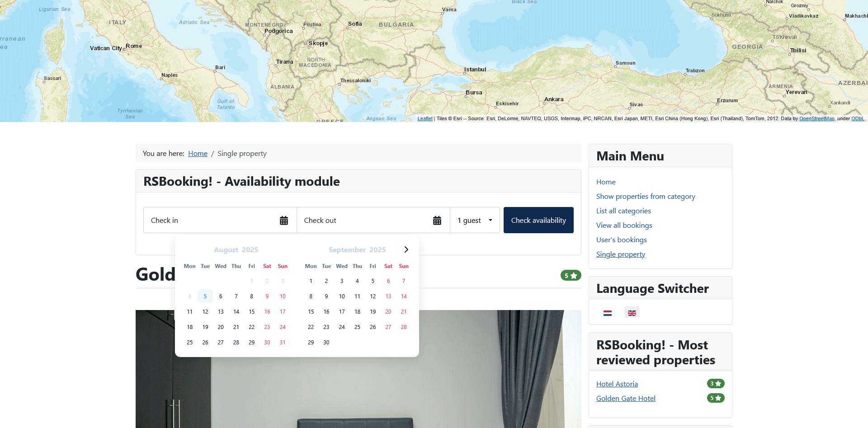
Task: Click RSBooking! - Availability module heading
Action: [x=241, y=181]
